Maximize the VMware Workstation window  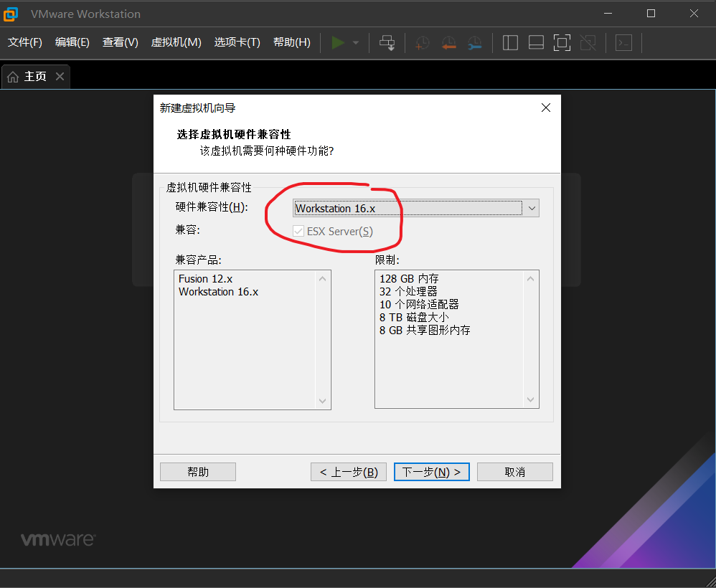pyautogui.click(x=651, y=14)
